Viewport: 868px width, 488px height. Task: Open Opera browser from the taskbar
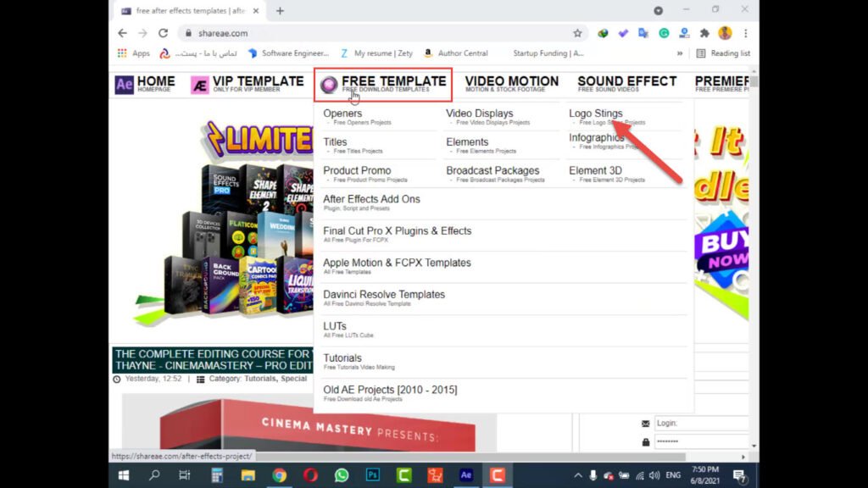click(x=310, y=475)
